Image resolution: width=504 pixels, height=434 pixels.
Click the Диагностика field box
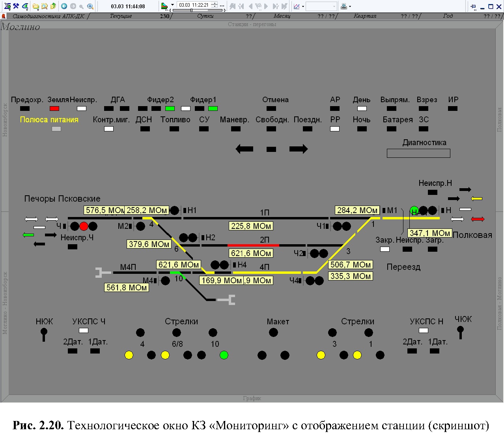coord(418,153)
